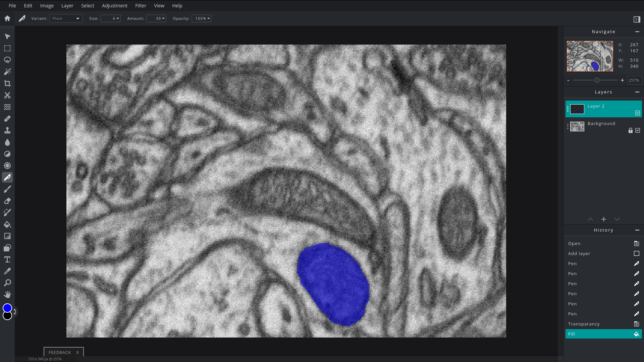Select the Liquify waves tool

click(7, 107)
